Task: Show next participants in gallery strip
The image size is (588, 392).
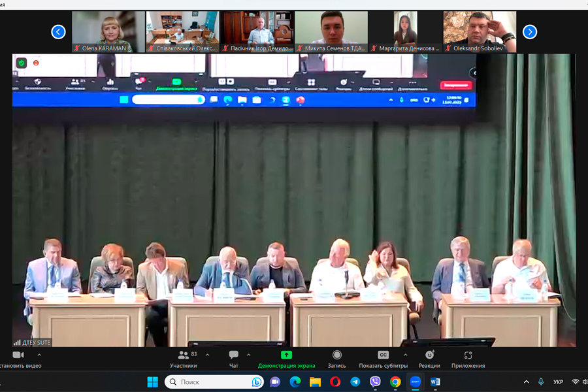Action: click(x=529, y=32)
